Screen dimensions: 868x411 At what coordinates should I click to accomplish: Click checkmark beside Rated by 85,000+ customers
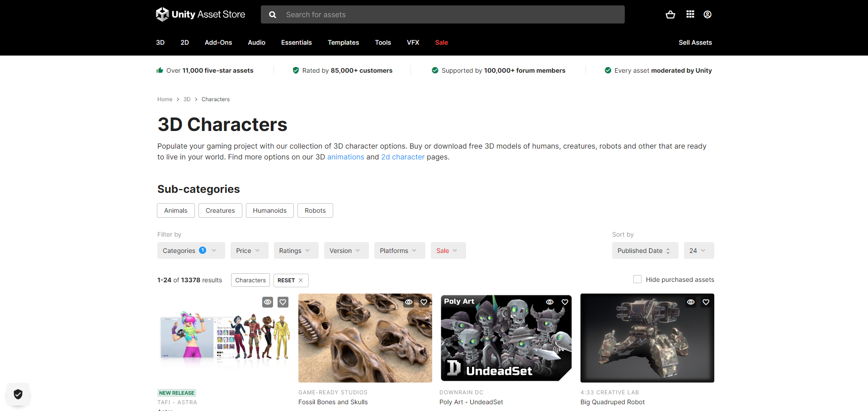coord(296,70)
